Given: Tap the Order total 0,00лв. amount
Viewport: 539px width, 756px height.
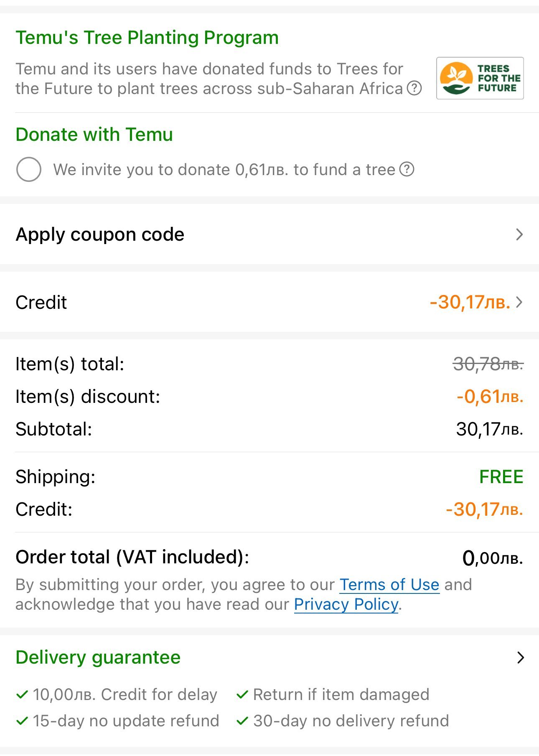Looking at the screenshot, I should [x=492, y=558].
